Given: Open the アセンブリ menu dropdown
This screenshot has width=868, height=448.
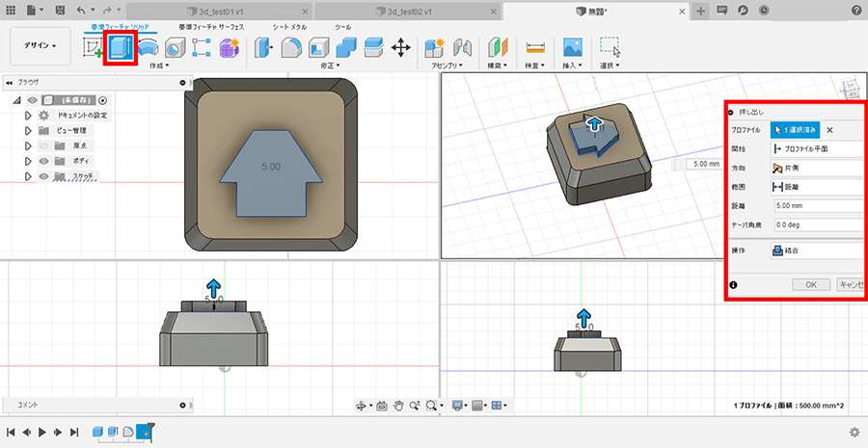Looking at the screenshot, I should pos(448,66).
